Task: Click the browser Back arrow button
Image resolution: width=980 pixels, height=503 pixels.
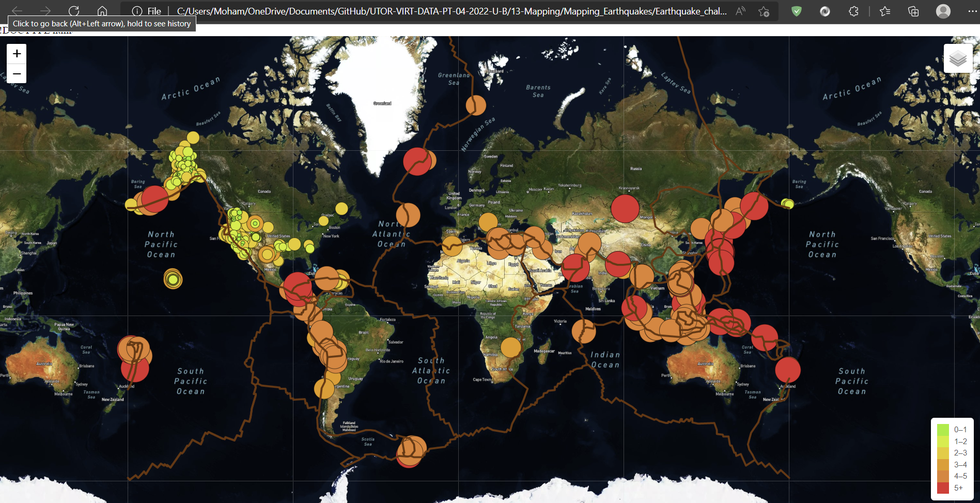Action: point(17,11)
